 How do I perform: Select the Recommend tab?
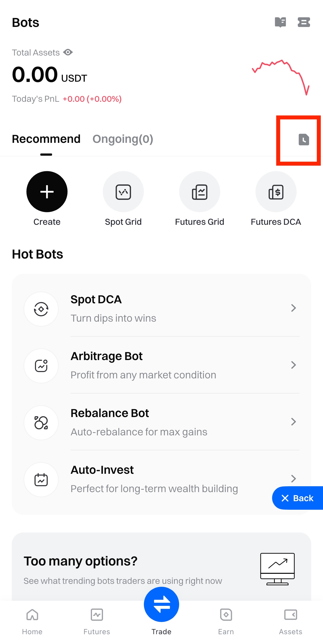pyautogui.click(x=46, y=139)
